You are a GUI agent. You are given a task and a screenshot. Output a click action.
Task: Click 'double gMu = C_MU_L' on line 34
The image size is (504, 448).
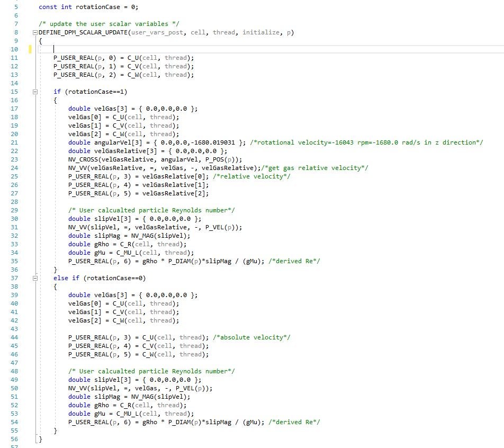131,253
